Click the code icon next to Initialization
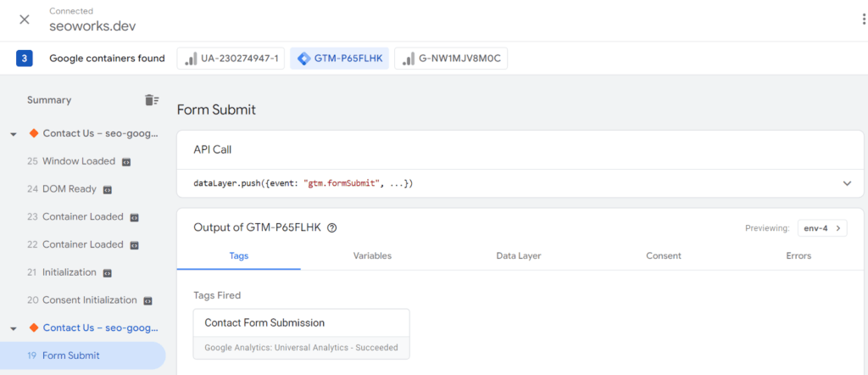The height and width of the screenshot is (375, 868). [x=108, y=273]
